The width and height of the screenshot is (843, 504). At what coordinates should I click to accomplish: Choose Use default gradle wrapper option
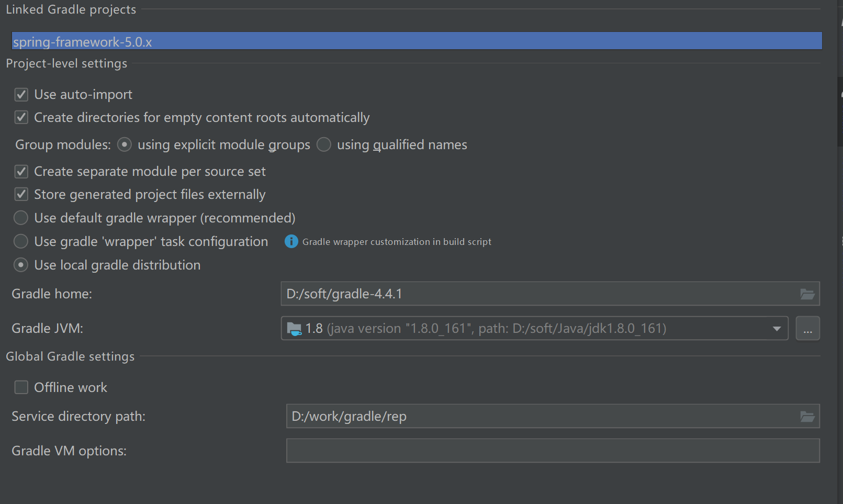pyautogui.click(x=20, y=218)
